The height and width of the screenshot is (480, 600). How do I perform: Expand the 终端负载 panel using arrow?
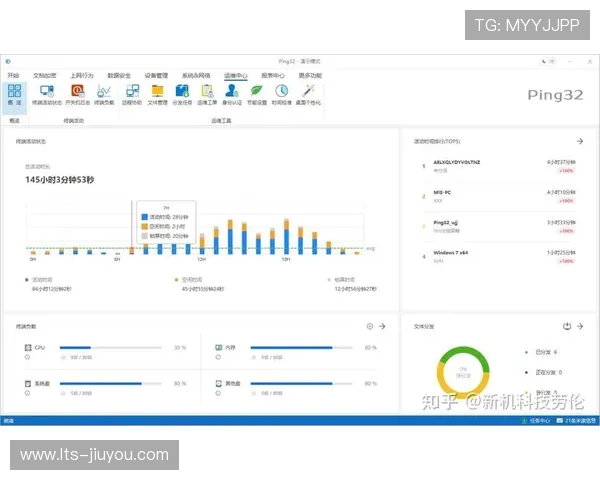(x=383, y=326)
